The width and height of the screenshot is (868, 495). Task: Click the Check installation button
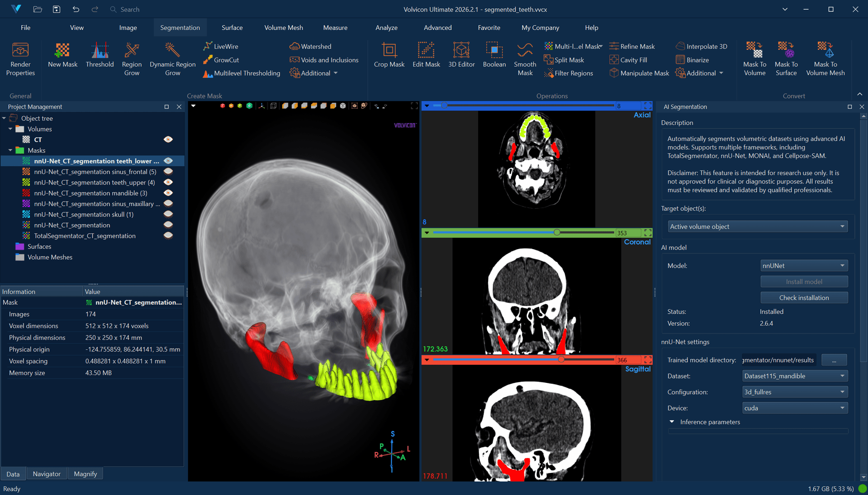point(804,297)
